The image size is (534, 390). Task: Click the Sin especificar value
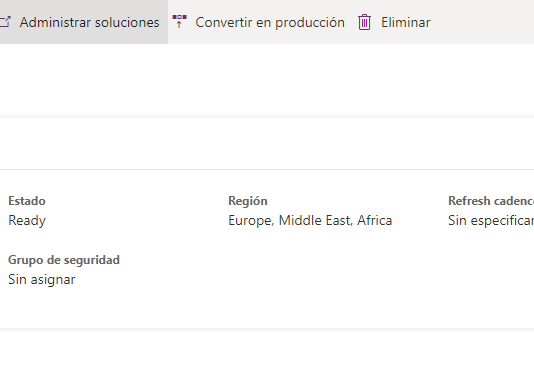point(491,220)
